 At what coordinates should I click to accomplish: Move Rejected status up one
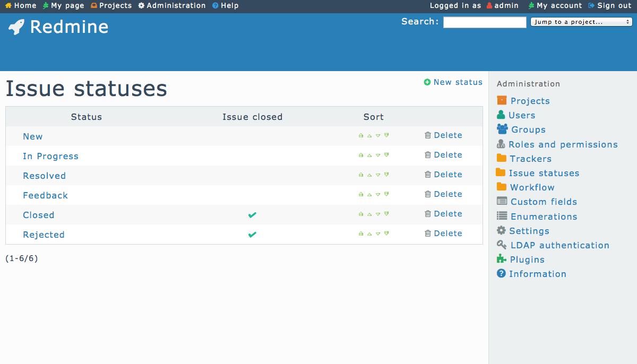(x=369, y=233)
